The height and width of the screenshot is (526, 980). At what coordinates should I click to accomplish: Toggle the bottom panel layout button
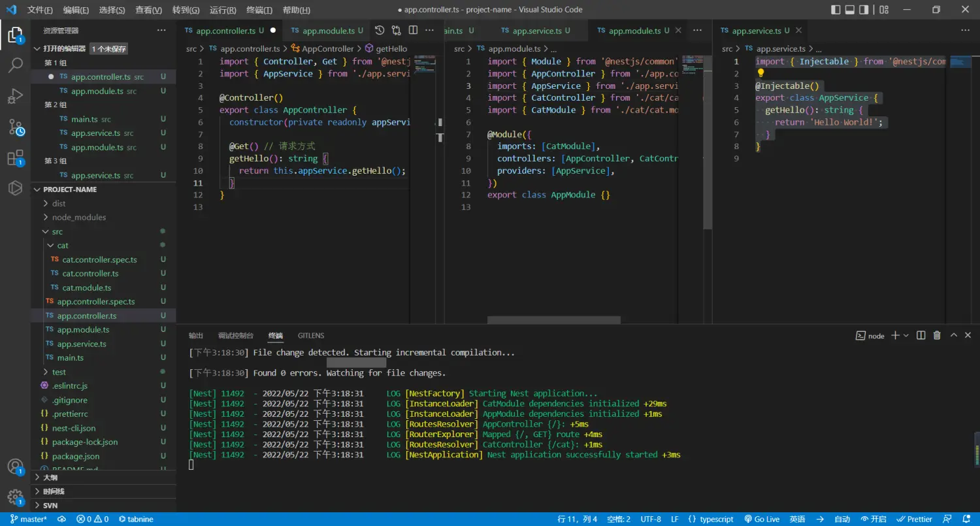850,10
